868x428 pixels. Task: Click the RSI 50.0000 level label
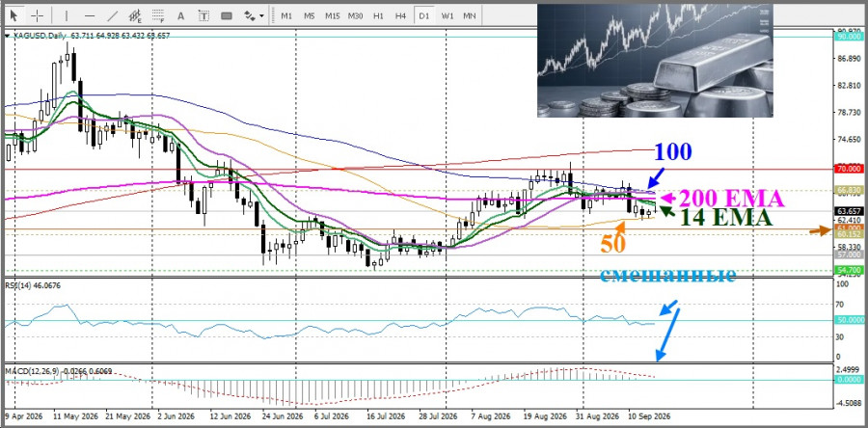(x=849, y=320)
